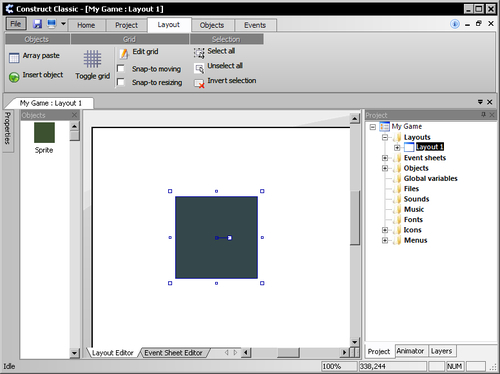Image resolution: width=500 pixels, height=374 pixels.
Task: Enable Snap-to resizing checkbox
Action: (121, 82)
